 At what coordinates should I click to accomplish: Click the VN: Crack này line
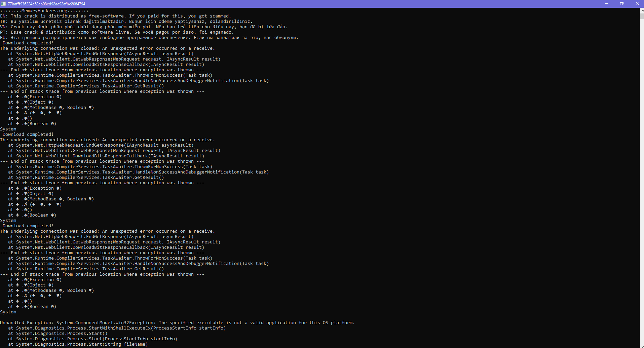tap(144, 27)
